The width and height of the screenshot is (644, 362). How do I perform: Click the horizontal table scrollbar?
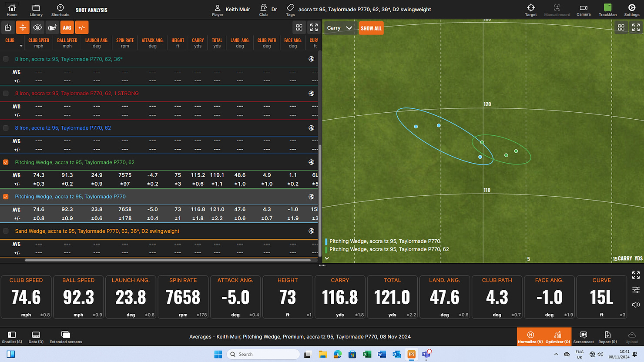point(168,260)
